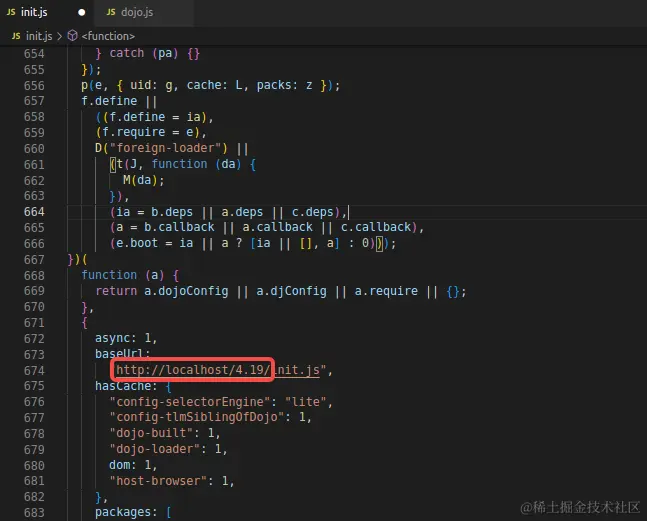Click f.define on line 657
647x521 pixels.
109,101
